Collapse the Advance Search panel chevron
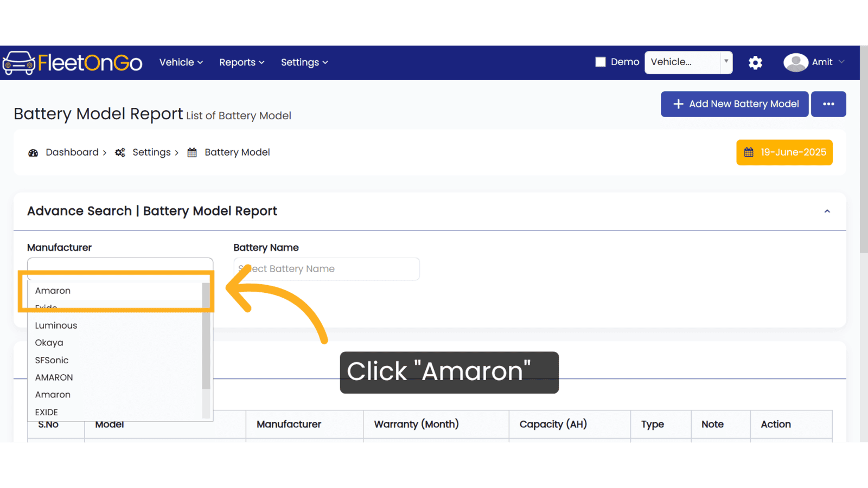 tap(827, 211)
